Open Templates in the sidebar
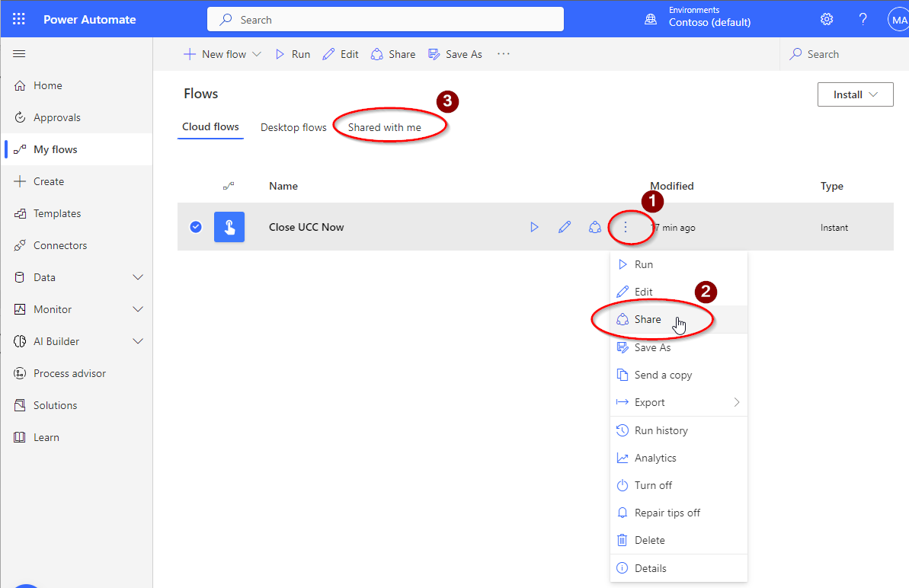 [x=76, y=213]
